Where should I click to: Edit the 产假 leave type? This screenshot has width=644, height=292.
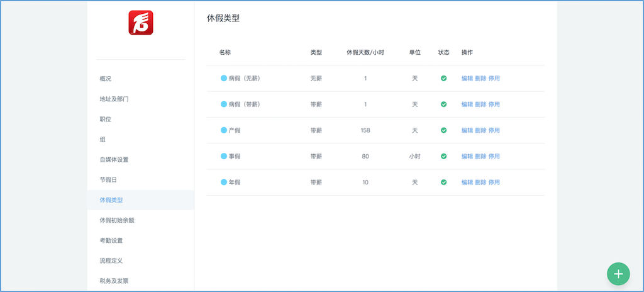pos(467,130)
